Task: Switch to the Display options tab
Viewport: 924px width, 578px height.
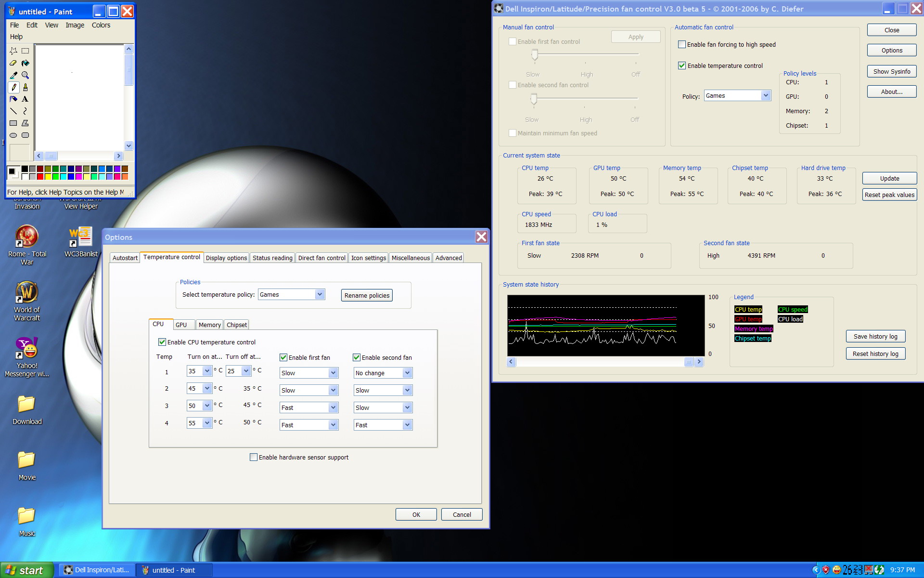Action: coord(226,258)
